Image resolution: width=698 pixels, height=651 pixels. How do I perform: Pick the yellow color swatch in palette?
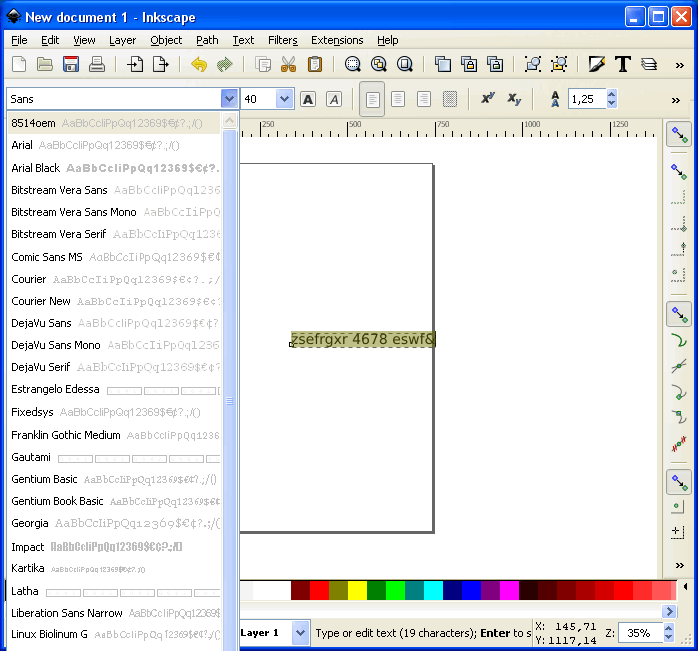pos(357,591)
